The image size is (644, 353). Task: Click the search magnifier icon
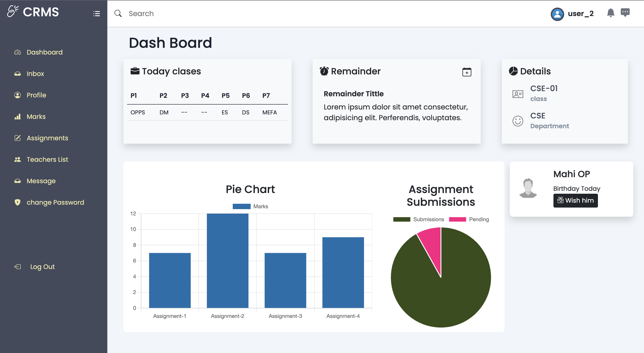(x=118, y=13)
